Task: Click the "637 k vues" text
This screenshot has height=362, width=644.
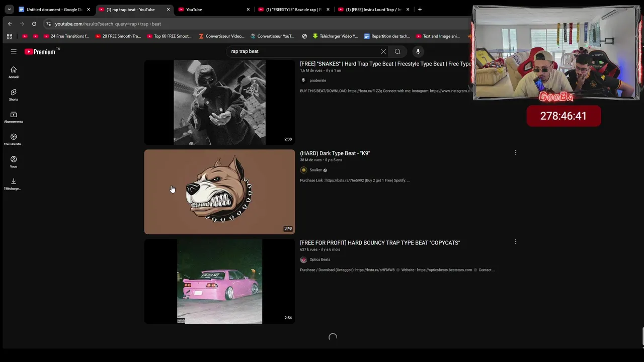Action: 309,249
